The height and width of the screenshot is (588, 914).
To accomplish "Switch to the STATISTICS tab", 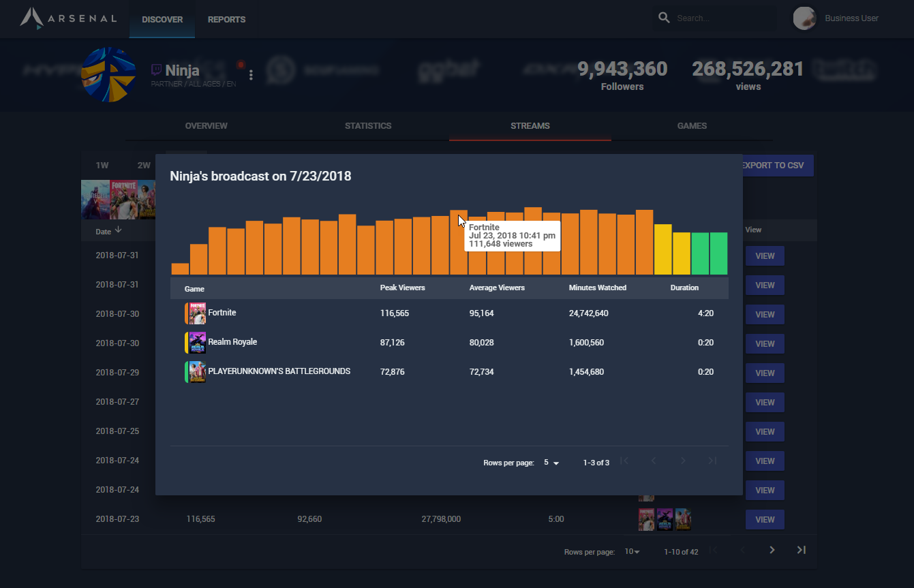I will pyautogui.click(x=368, y=126).
